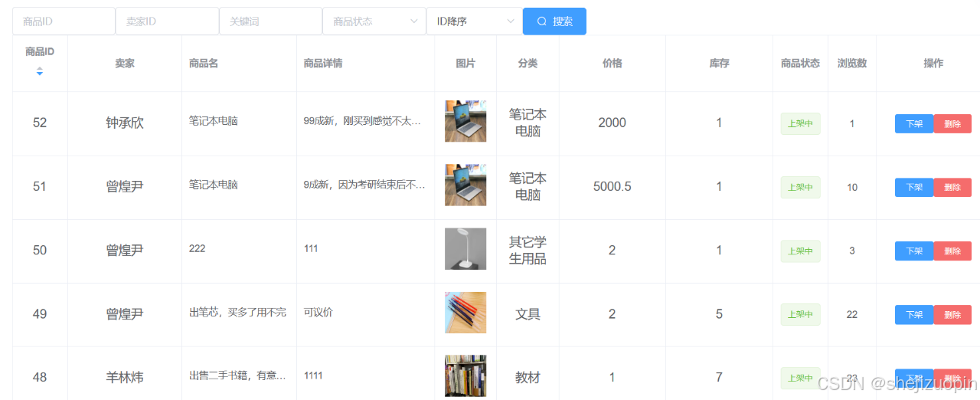This screenshot has height=400, width=980.
Task: Click price value 2000
Action: pyautogui.click(x=612, y=123)
